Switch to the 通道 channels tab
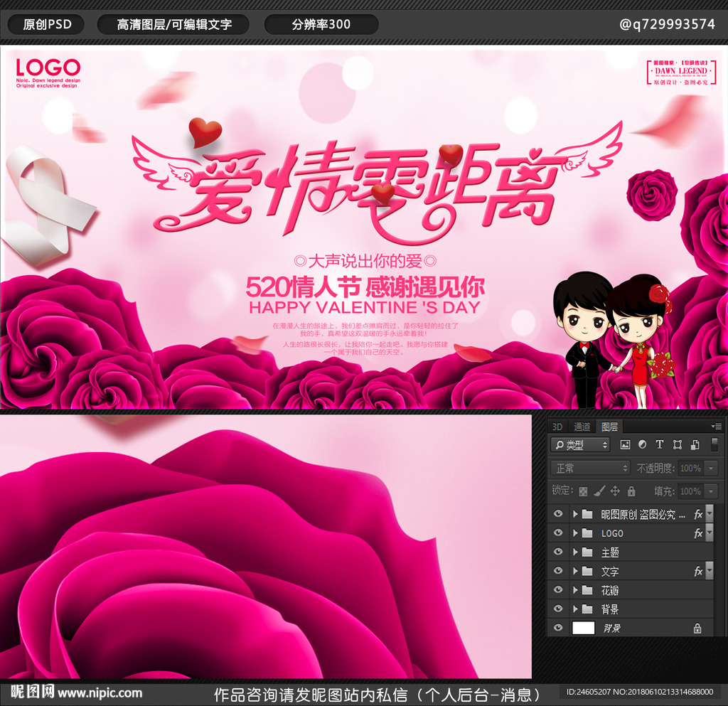The width and height of the screenshot is (728, 706). [x=582, y=427]
